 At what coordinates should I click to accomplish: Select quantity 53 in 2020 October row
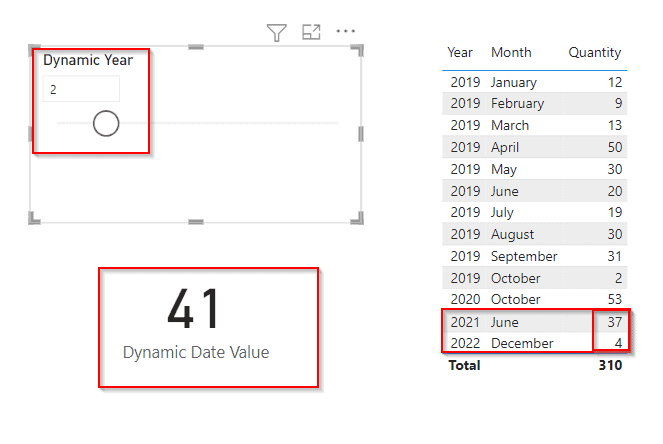(614, 299)
